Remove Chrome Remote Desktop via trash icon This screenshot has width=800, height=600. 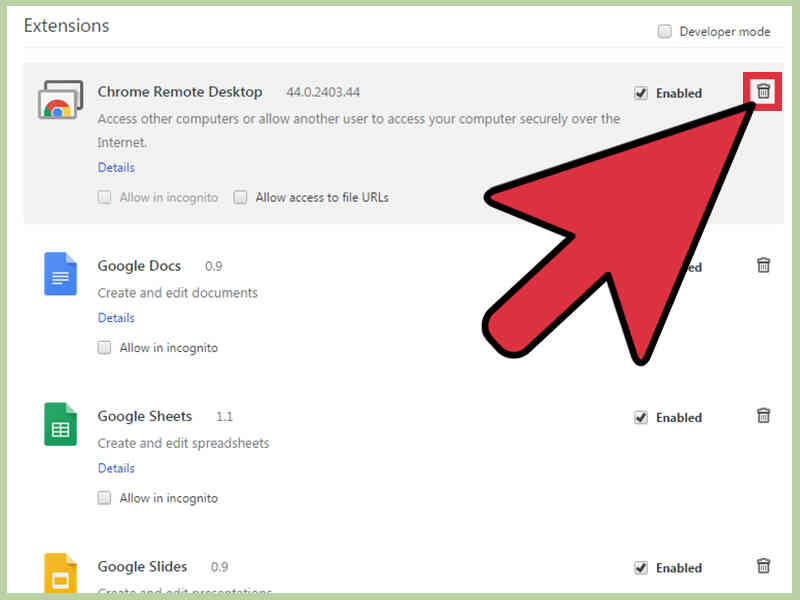(x=762, y=90)
